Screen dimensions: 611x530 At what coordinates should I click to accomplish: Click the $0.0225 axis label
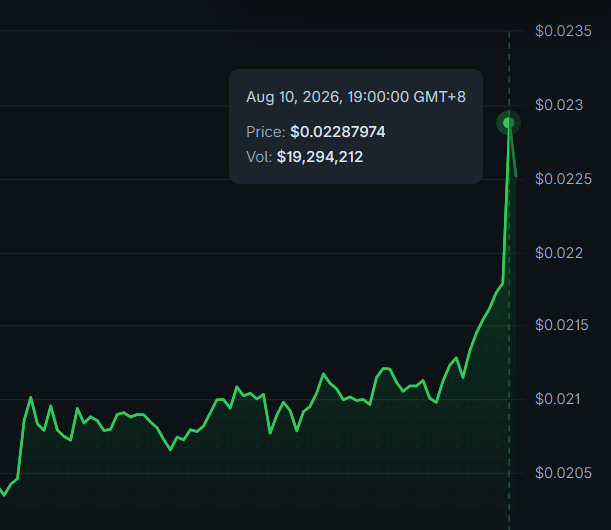[563, 179]
